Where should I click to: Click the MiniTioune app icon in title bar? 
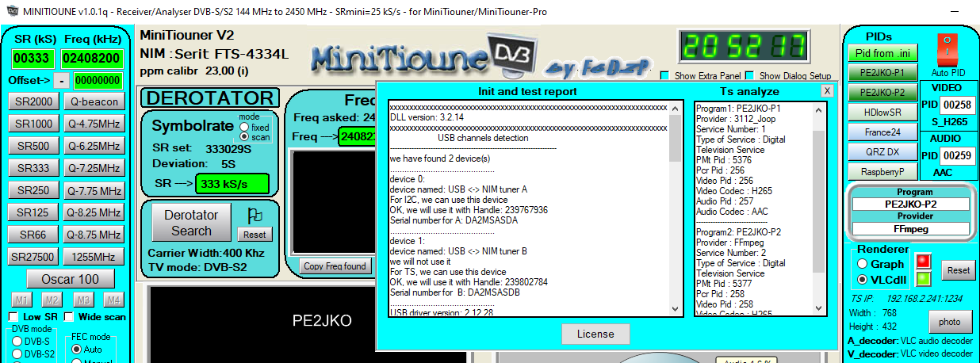click(10, 11)
